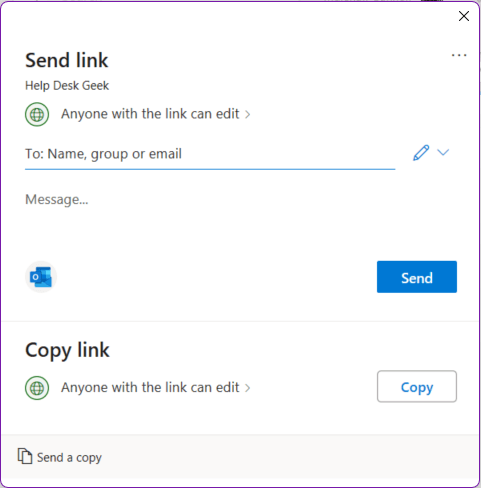
Task: Click the Copy link permission text
Action: [x=150, y=387]
